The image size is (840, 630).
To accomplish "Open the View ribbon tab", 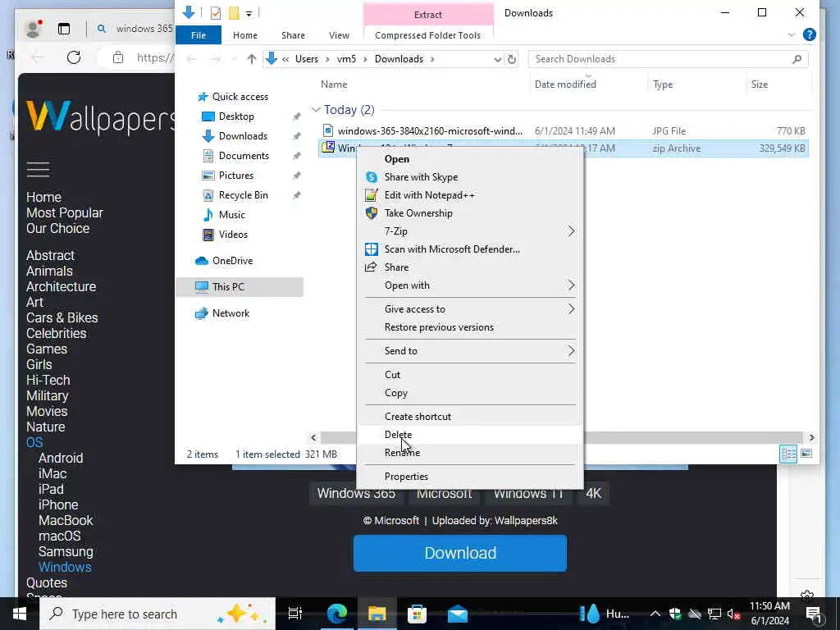I will coord(339,35).
